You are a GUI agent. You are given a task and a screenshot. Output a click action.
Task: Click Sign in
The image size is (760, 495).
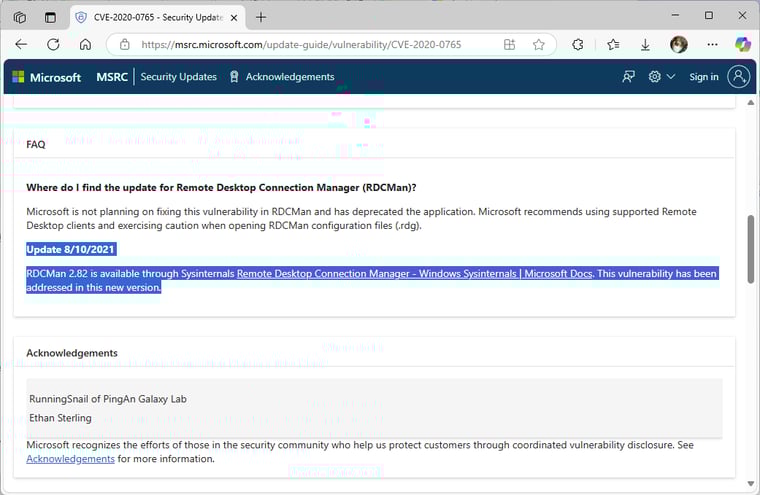coord(704,77)
